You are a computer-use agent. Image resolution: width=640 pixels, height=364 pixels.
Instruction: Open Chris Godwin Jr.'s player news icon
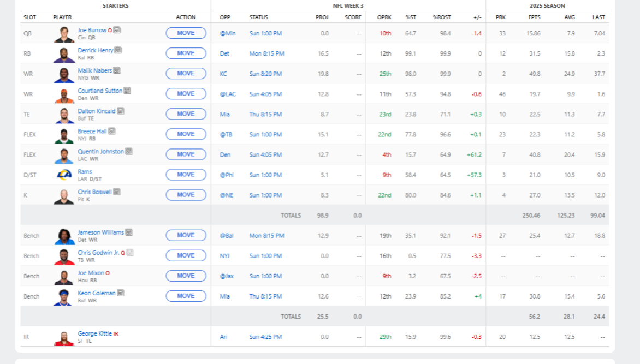point(130,253)
